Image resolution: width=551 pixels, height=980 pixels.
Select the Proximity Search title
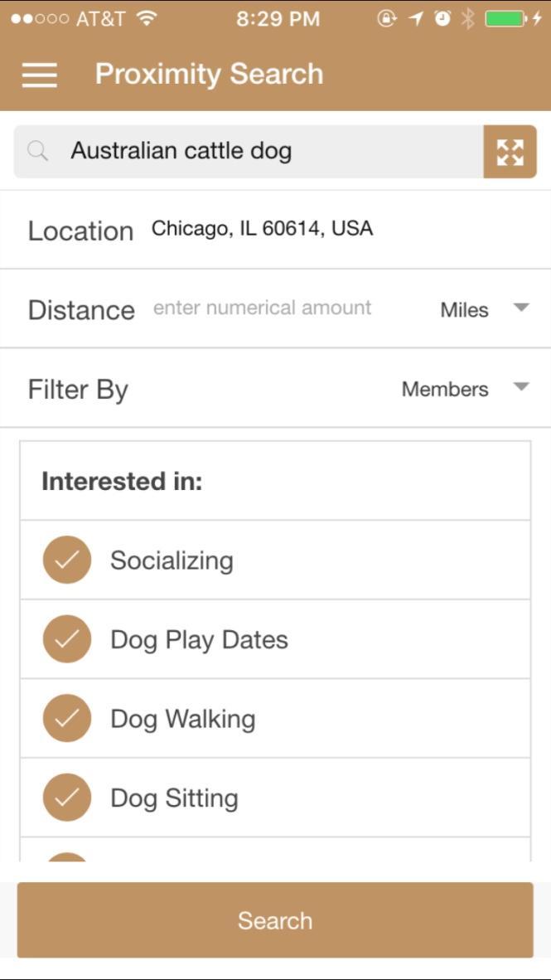point(210,73)
